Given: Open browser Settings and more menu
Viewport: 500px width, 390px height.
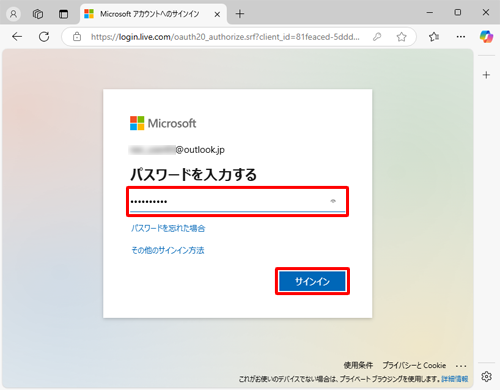Looking at the screenshot, I should (461, 37).
